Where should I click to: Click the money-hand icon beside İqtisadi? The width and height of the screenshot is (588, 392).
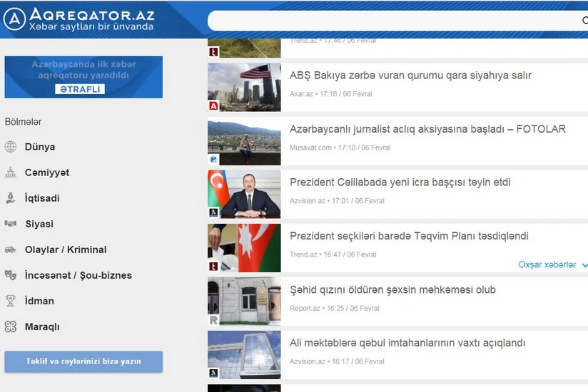point(11,198)
